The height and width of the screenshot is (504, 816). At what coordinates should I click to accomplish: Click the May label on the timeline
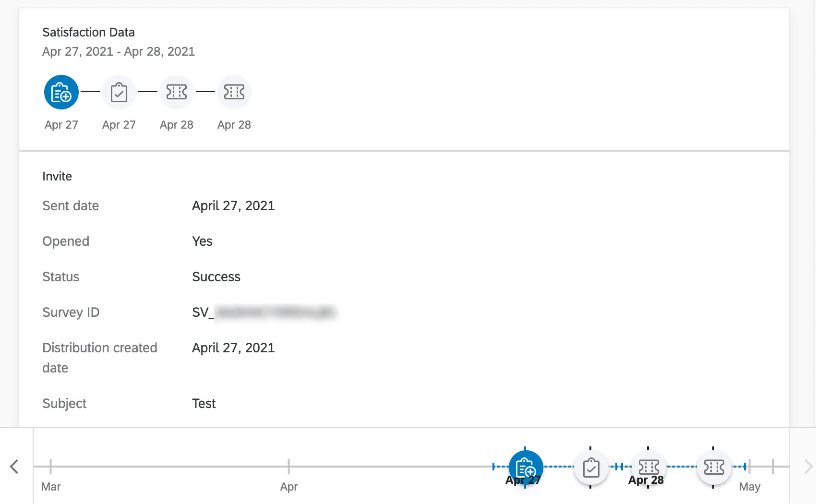tap(749, 487)
